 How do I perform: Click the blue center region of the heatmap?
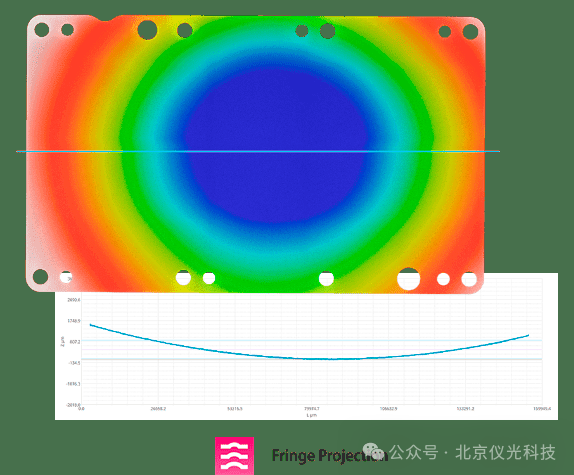click(276, 146)
